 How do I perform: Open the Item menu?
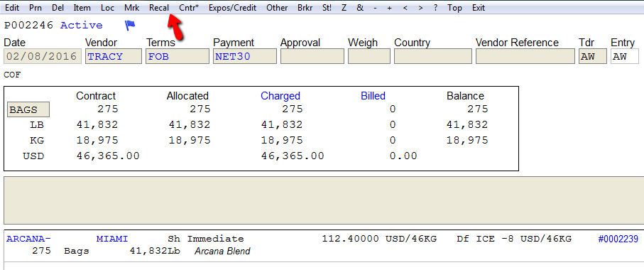point(82,8)
